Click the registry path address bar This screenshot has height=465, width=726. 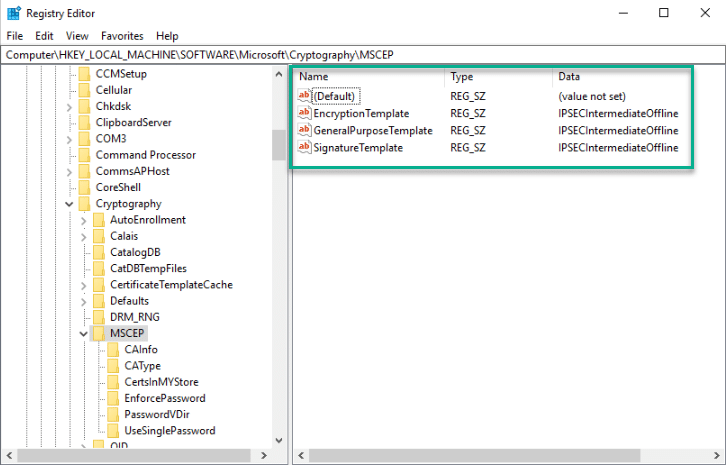pyautogui.click(x=363, y=55)
